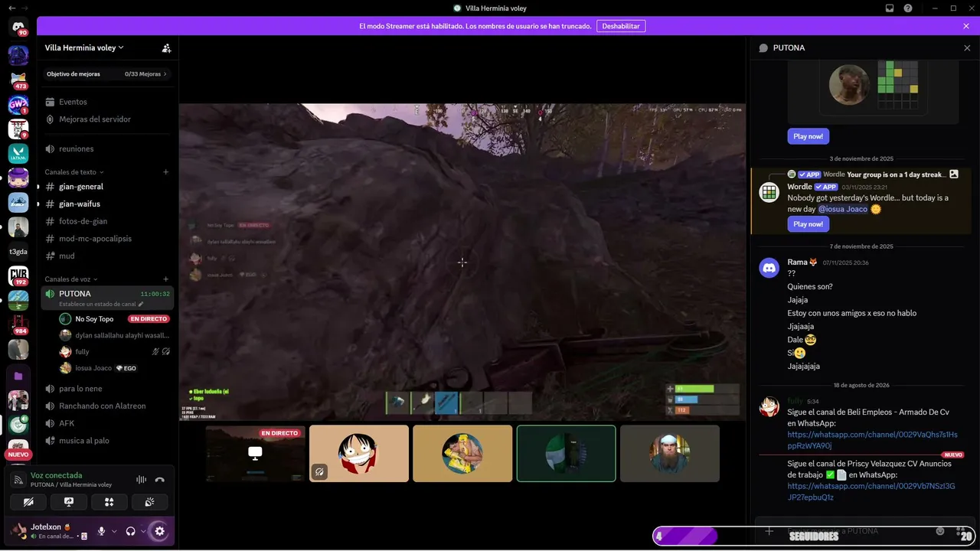This screenshot has width=980, height=551.
Task: Open the CVR server with 192 badge
Action: click(x=18, y=276)
